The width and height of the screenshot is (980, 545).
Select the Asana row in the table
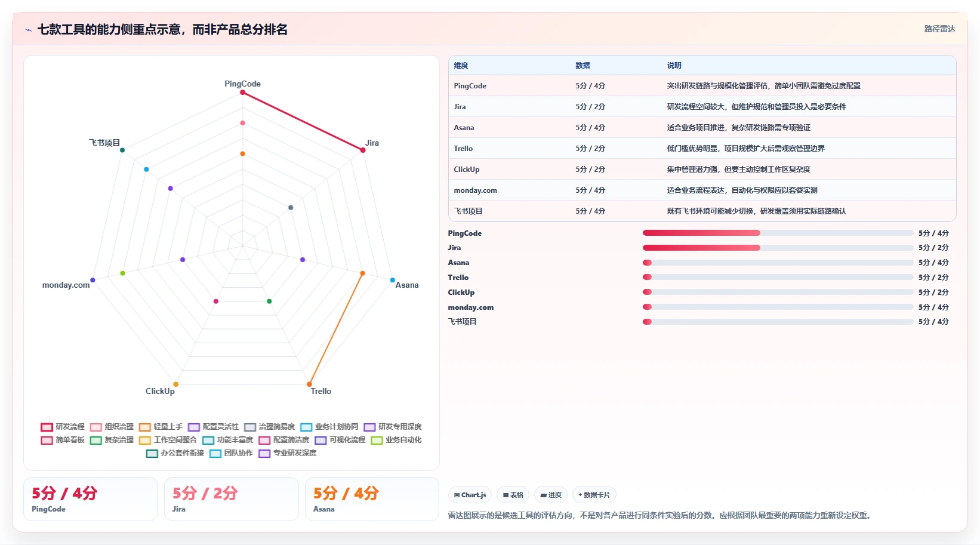(702, 128)
